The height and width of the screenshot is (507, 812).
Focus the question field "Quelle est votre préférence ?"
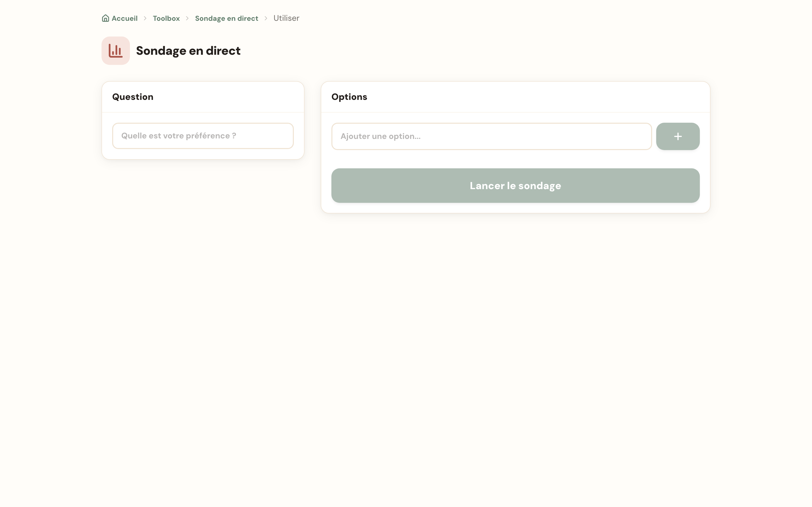[203, 136]
